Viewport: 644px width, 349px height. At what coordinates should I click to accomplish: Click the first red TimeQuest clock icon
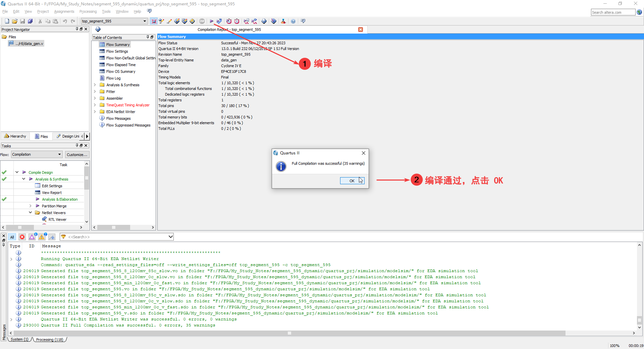[x=229, y=21]
